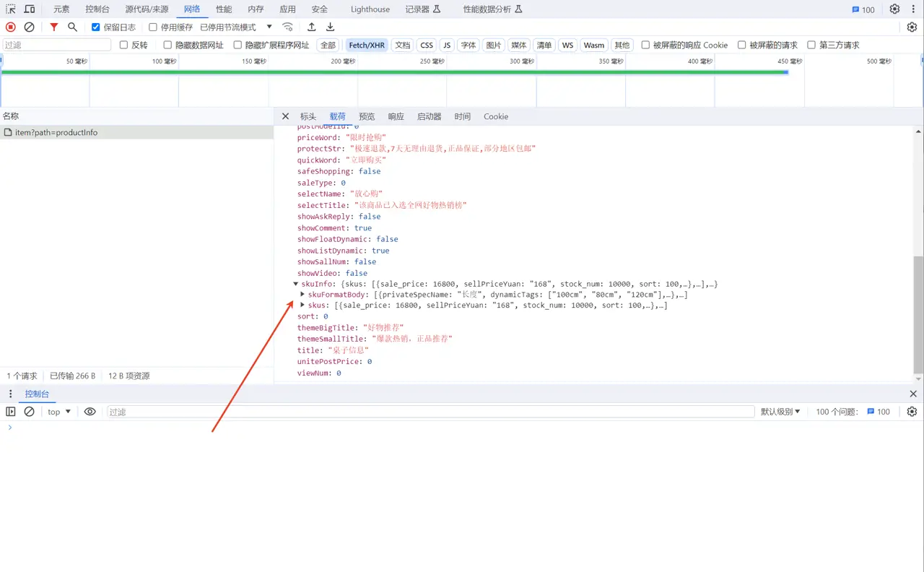
Task: Switch to the Sources panel tab
Action: pos(147,9)
